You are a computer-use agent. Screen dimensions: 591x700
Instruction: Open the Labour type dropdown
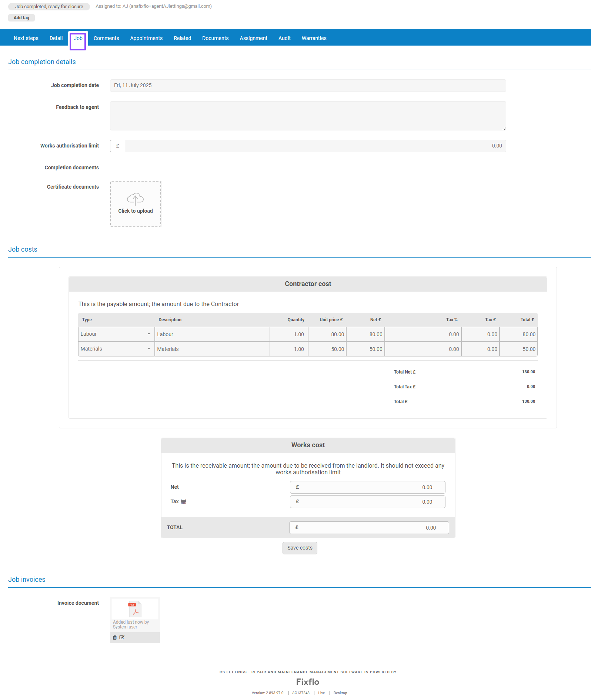pos(116,334)
